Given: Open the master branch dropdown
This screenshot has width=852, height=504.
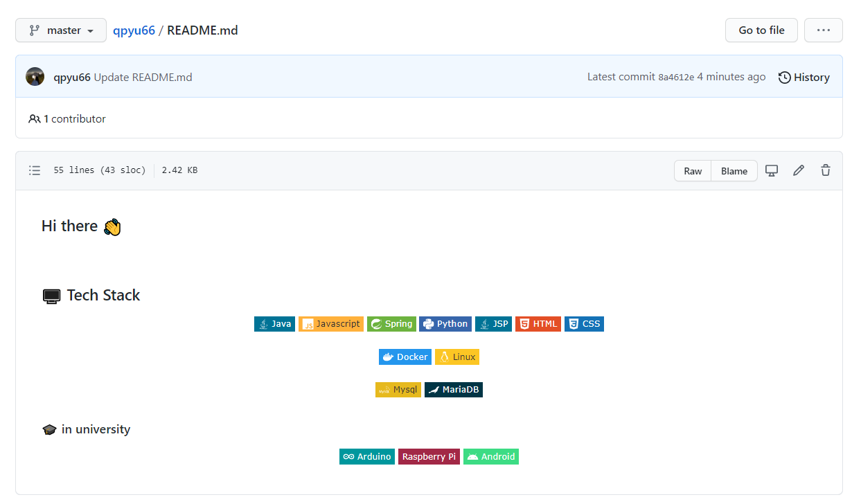Looking at the screenshot, I should [x=61, y=30].
